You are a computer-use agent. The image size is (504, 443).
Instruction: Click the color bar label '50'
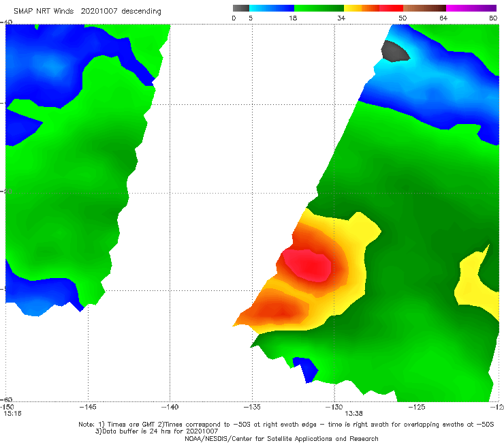(x=403, y=18)
